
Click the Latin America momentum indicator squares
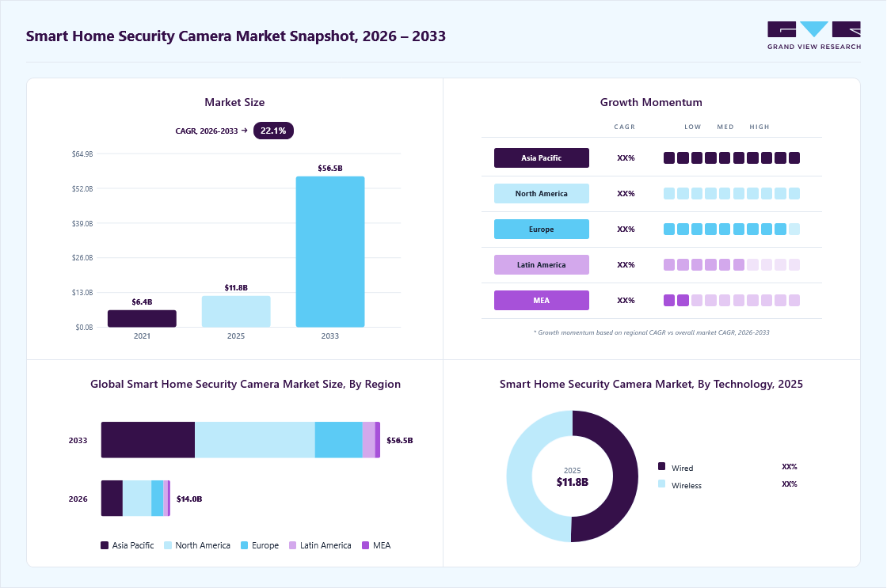tap(732, 264)
